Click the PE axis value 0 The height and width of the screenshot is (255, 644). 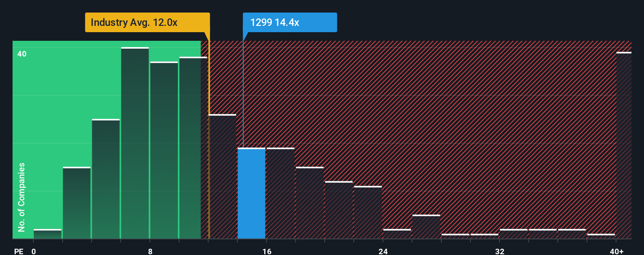click(34, 251)
